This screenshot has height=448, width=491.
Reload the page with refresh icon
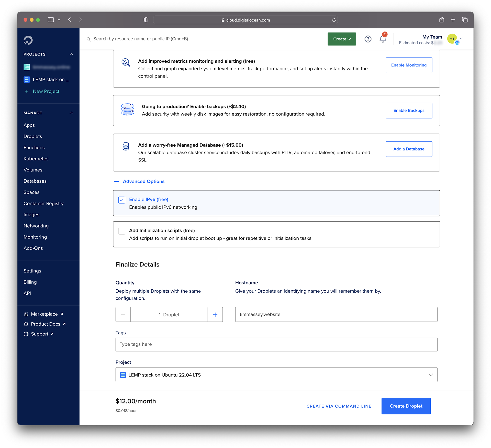[334, 20]
